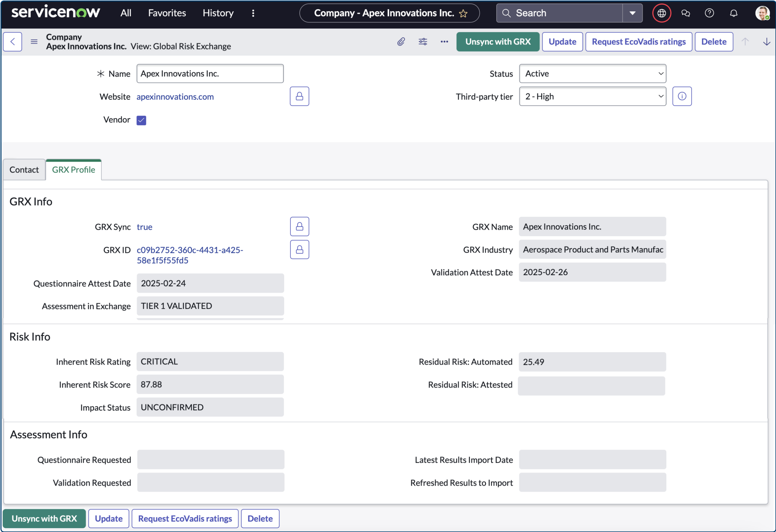Image resolution: width=776 pixels, height=532 pixels.
Task: Open the History menu
Action: 218,13
